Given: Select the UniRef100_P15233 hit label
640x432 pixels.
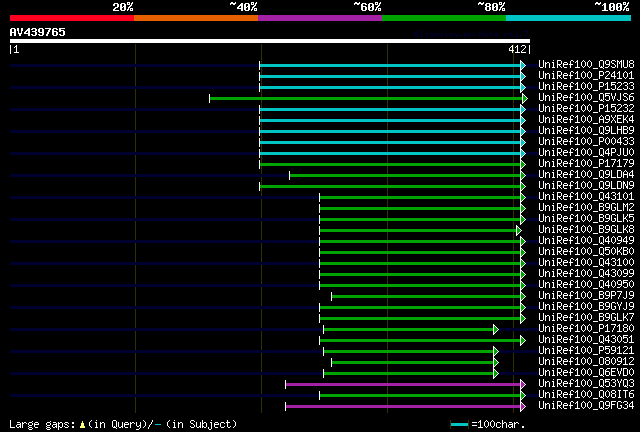Looking at the screenshot, I should coord(586,87).
